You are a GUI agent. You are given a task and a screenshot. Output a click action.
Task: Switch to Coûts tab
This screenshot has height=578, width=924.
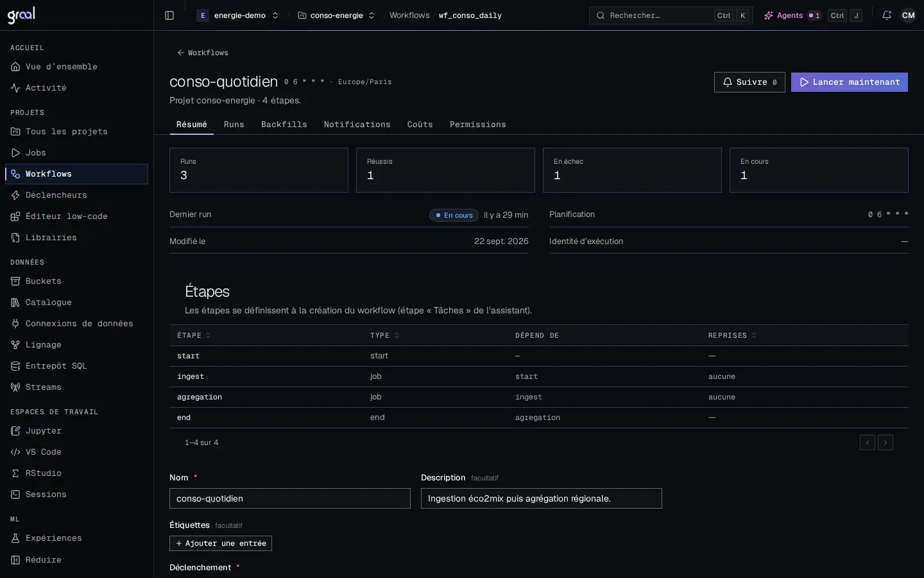pos(420,125)
